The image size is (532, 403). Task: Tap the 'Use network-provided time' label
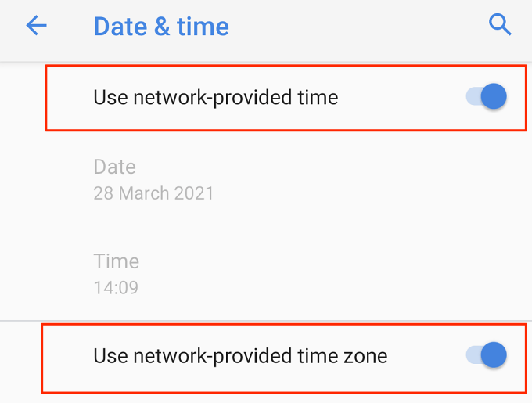(x=215, y=98)
